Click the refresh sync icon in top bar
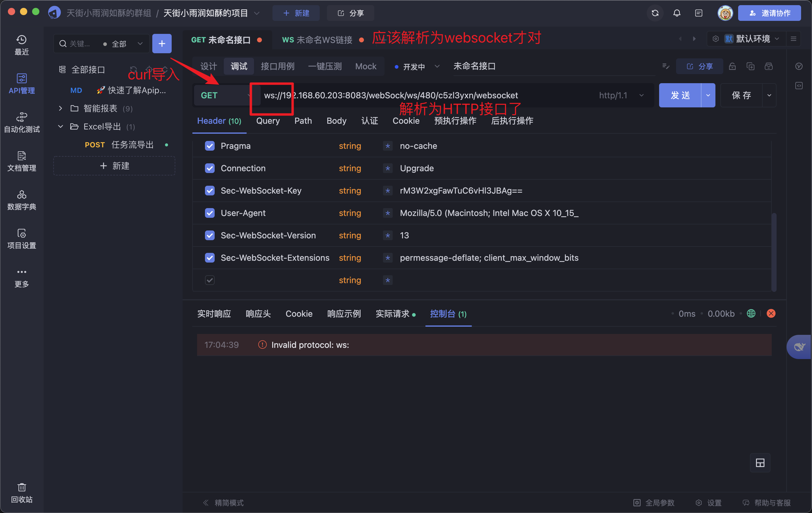Image resolution: width=812 pixels, height=513 pixels. [655, 13]
